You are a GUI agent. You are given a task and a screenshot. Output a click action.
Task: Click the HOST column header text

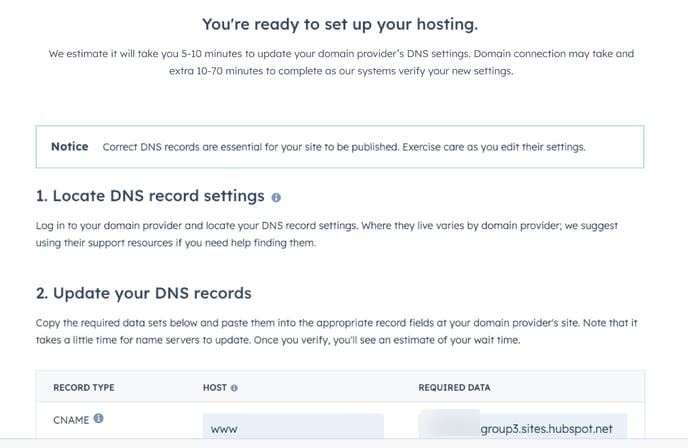[215, 387]
